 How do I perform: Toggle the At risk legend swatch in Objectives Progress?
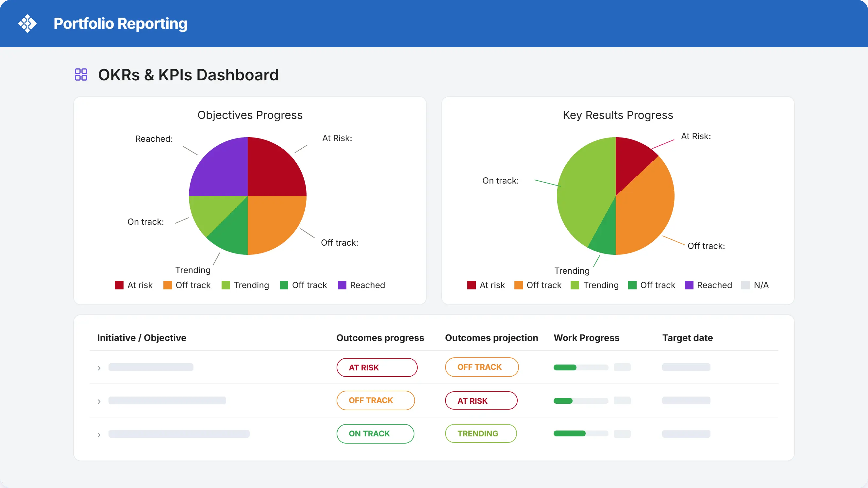(119, 285)
